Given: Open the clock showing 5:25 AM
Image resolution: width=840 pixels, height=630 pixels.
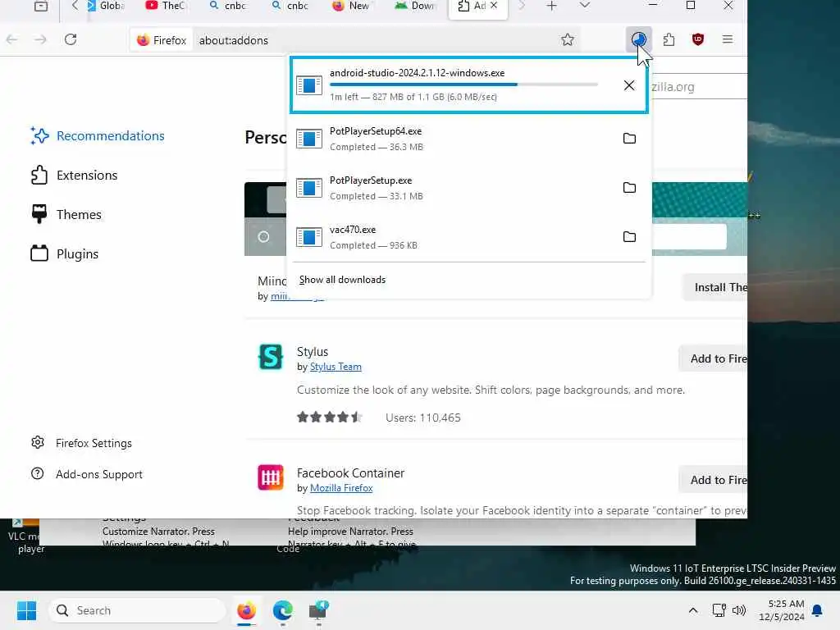Looking at the screenshot, I should click(x=782, y=610).
